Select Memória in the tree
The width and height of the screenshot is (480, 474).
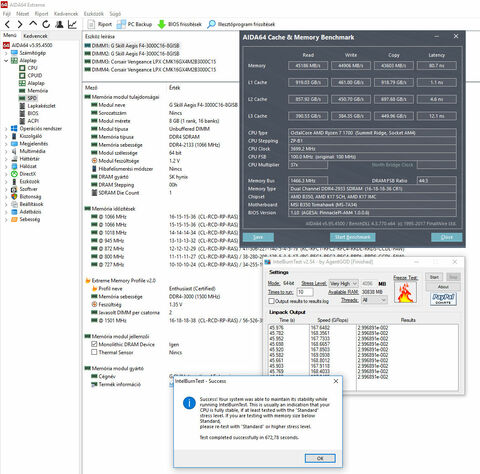click(x=33, y=91)
